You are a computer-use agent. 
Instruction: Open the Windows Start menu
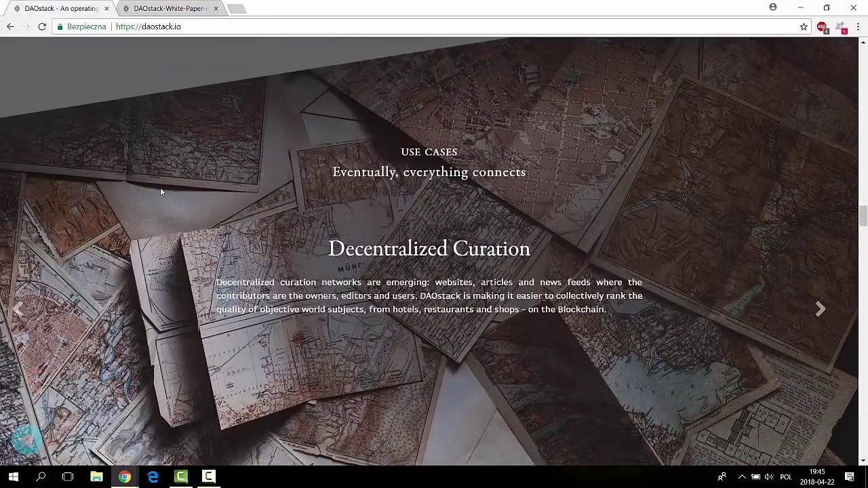pyautogui.click(x=13, y=476)
